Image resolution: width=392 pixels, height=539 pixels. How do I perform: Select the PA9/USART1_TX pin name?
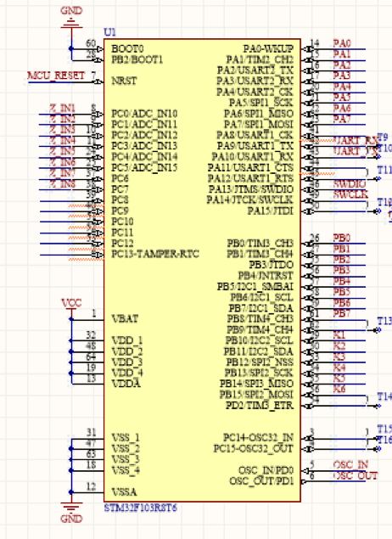[255, 146]
